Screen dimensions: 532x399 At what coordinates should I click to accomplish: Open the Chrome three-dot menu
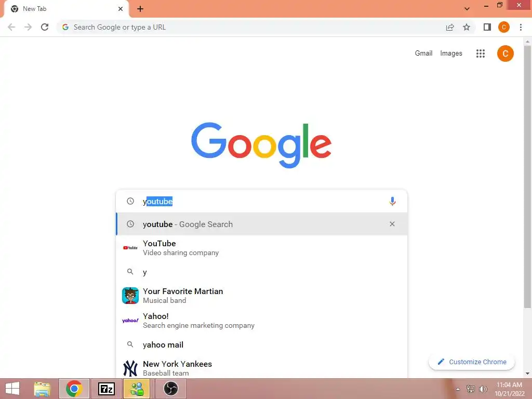point(521,27)
